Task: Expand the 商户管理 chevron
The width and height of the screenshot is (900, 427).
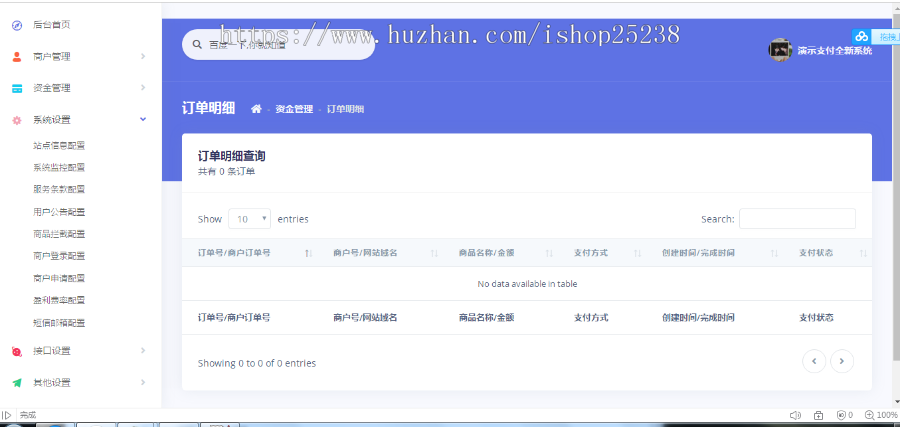Action: click(143, 56)
